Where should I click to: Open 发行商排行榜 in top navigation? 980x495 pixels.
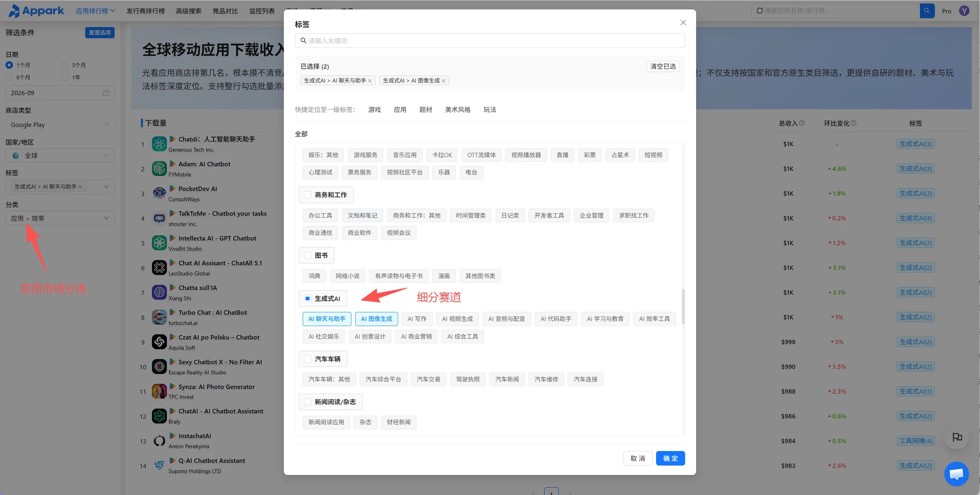click(x=146, y=11)
